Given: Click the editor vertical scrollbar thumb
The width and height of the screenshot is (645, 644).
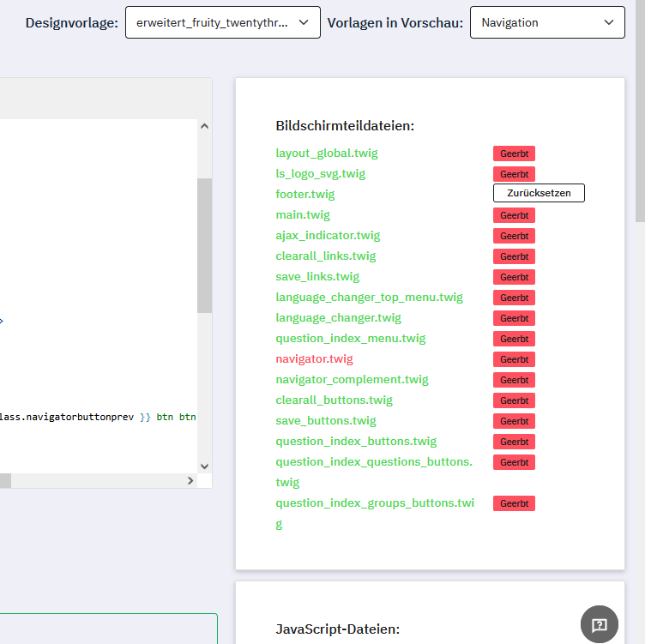Looking at the screenshot, I should [x=204, y=244].
